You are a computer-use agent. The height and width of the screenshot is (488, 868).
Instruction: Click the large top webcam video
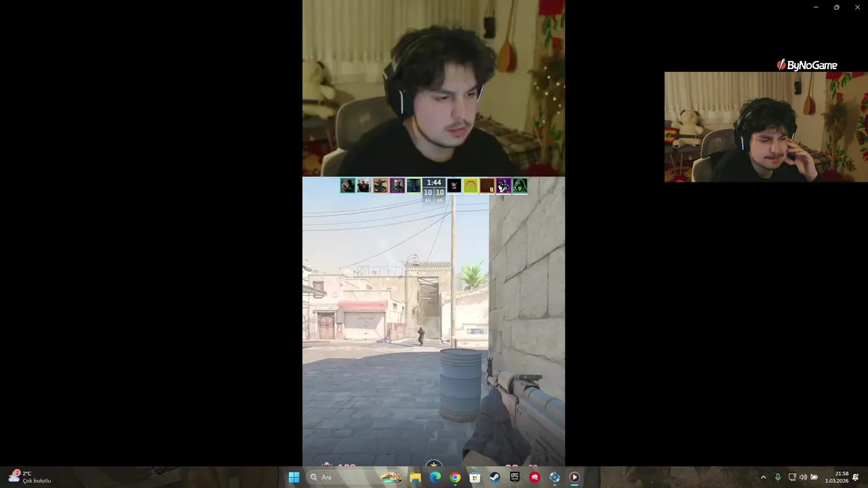point(433,88)
